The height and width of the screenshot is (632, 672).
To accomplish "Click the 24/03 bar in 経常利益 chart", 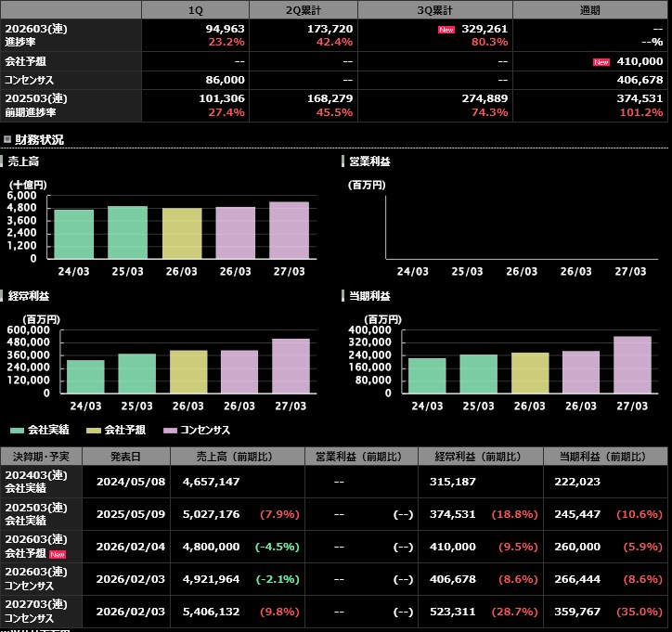I will click(x=85, y=376).
